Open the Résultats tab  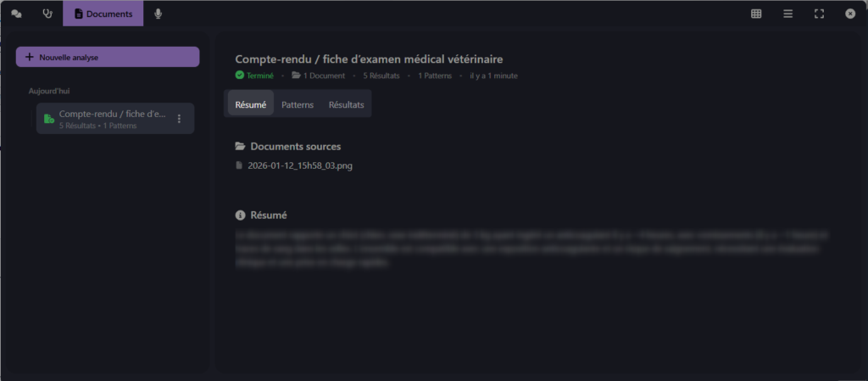point(346,104)
